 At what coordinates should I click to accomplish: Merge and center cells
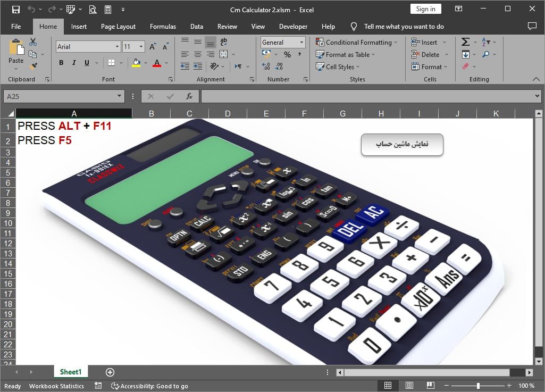[224, 54]
